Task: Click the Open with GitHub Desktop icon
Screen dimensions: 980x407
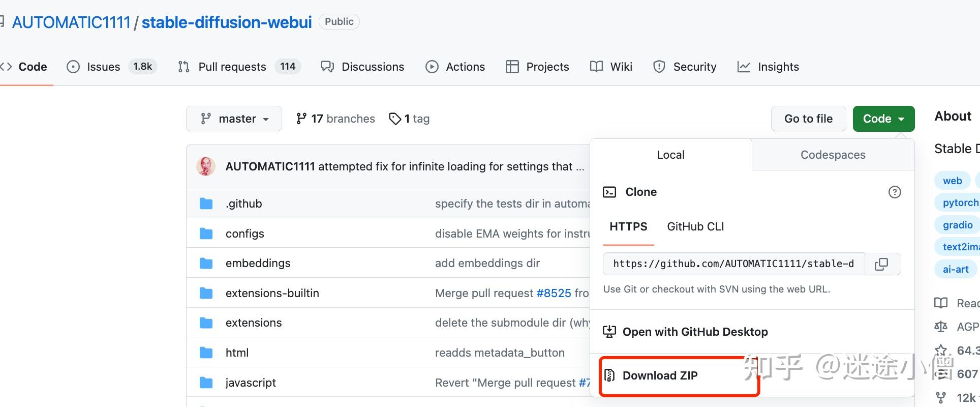Action: [609, 332]
